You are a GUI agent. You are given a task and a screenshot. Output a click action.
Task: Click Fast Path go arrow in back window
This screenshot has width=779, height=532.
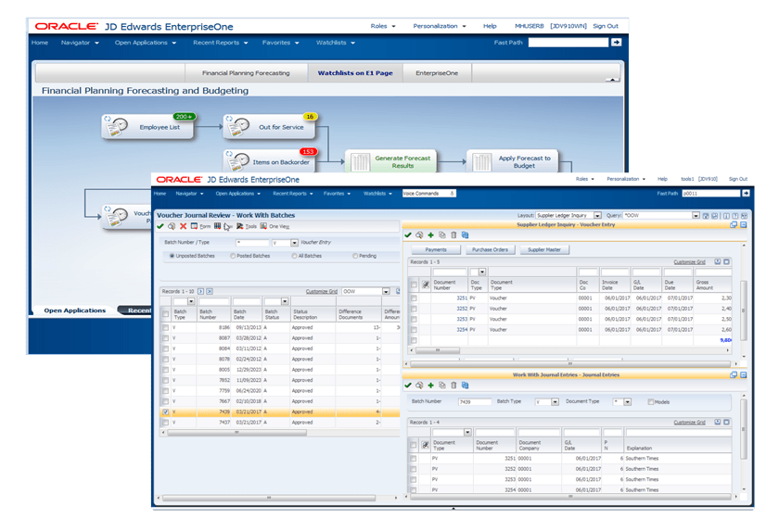[616, 43]
